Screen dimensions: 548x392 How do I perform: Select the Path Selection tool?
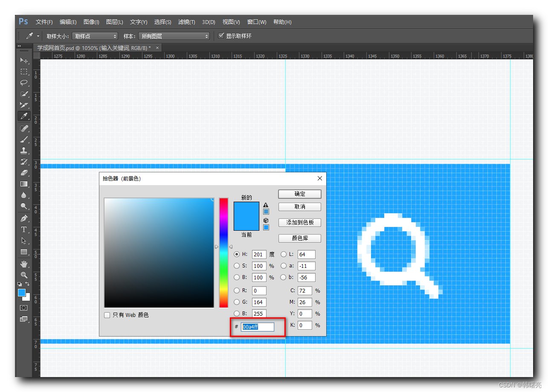coord(24,241)
